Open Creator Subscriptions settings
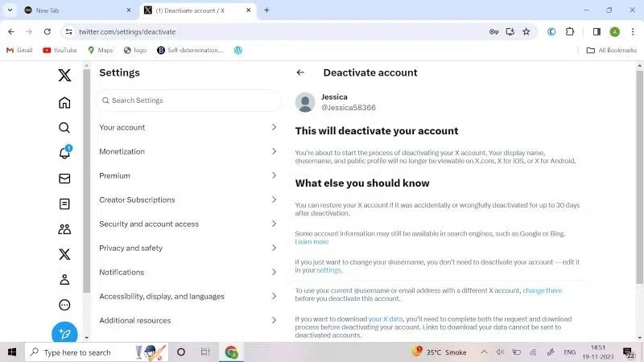The image size is (644, 362). click(x=188, y=200)
